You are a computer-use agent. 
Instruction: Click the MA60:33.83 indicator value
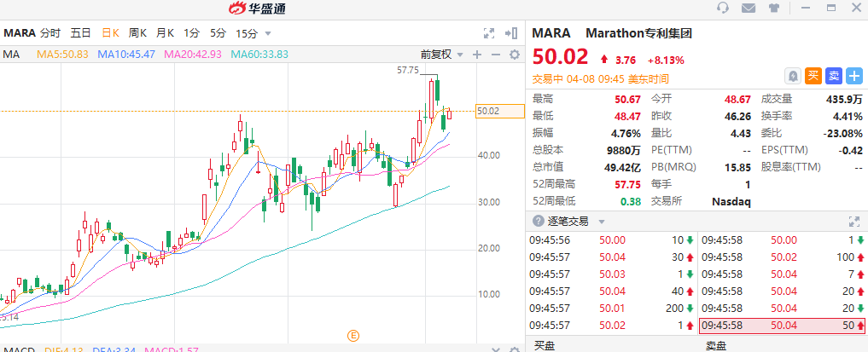coord(259,55)
